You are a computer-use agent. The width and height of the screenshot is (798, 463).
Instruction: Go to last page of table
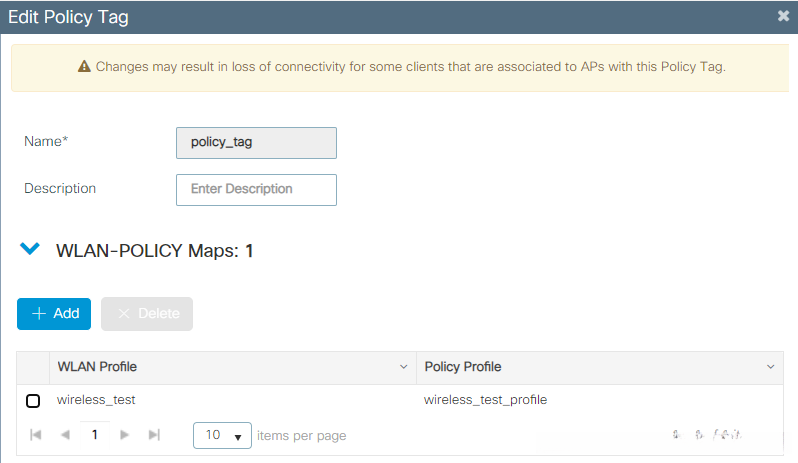[x=154, y=435]
